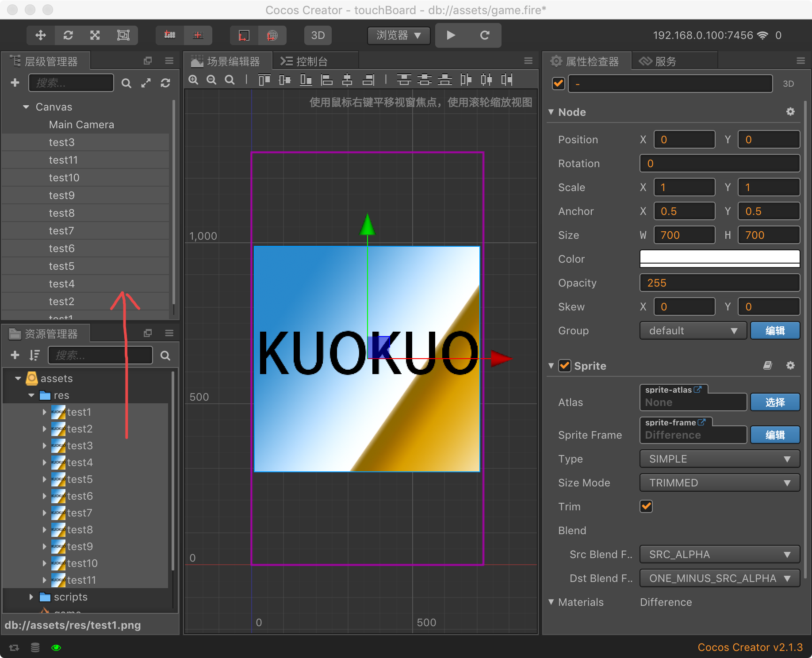Click the sort assets icon

coord(34,355)
